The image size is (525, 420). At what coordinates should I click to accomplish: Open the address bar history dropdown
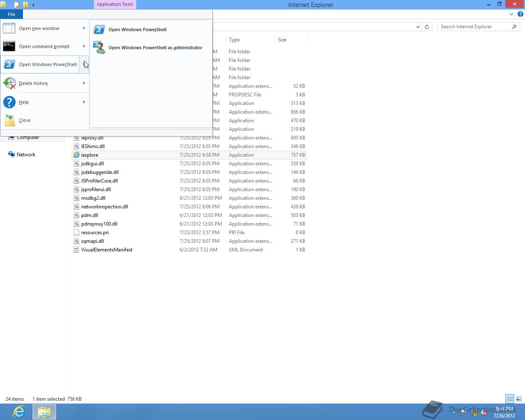tap(418, 27)
